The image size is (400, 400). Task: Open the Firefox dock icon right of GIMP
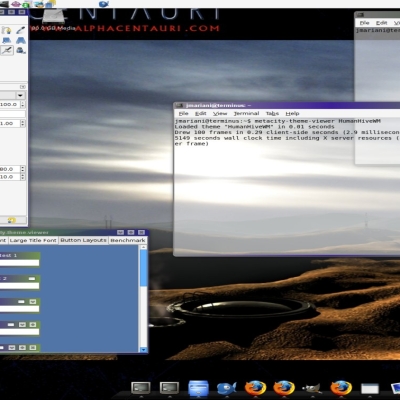(341, 388)
